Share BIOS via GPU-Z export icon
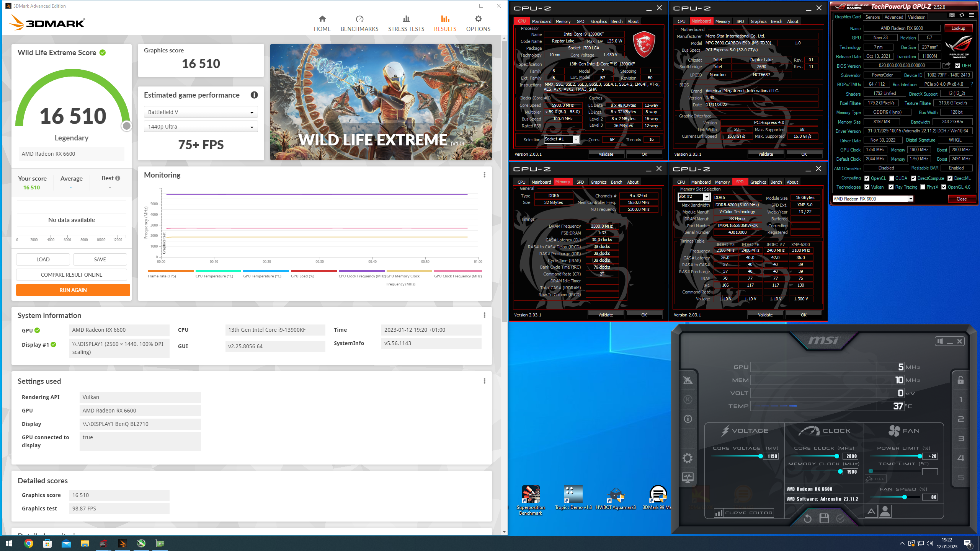This screenshot has height=551, width=980. [947, 65]
